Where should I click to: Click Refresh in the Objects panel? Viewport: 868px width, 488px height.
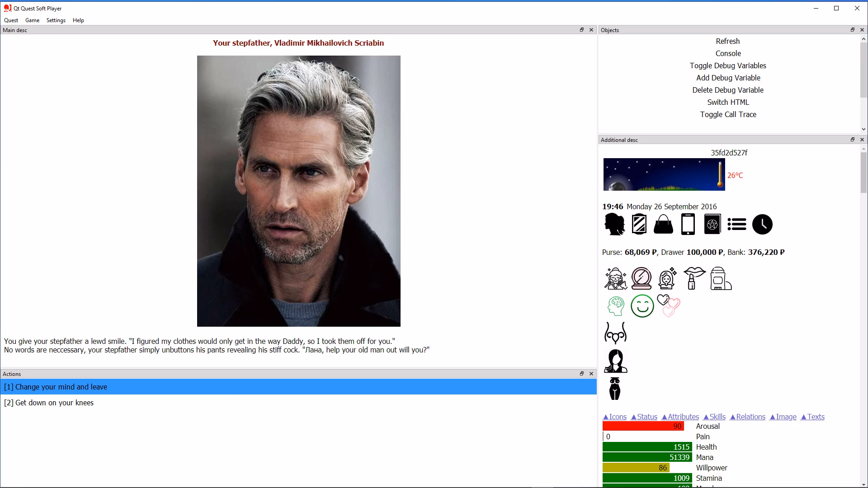727,41
